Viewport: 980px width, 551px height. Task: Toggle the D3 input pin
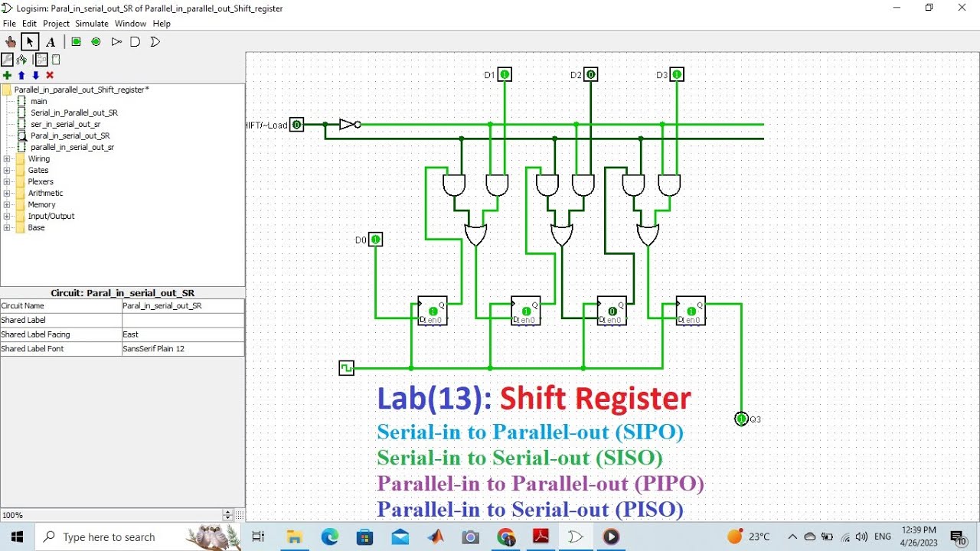(677, 74)
